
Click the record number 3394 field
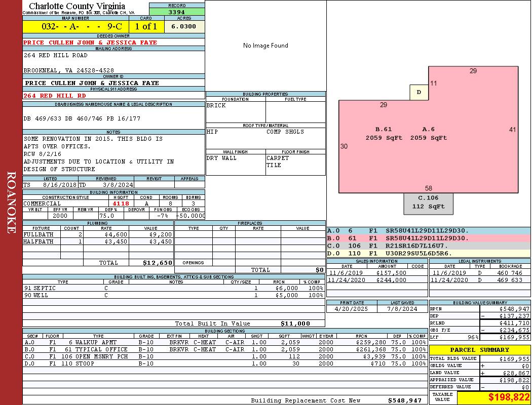pyautogui.click(x=177, y=12)
